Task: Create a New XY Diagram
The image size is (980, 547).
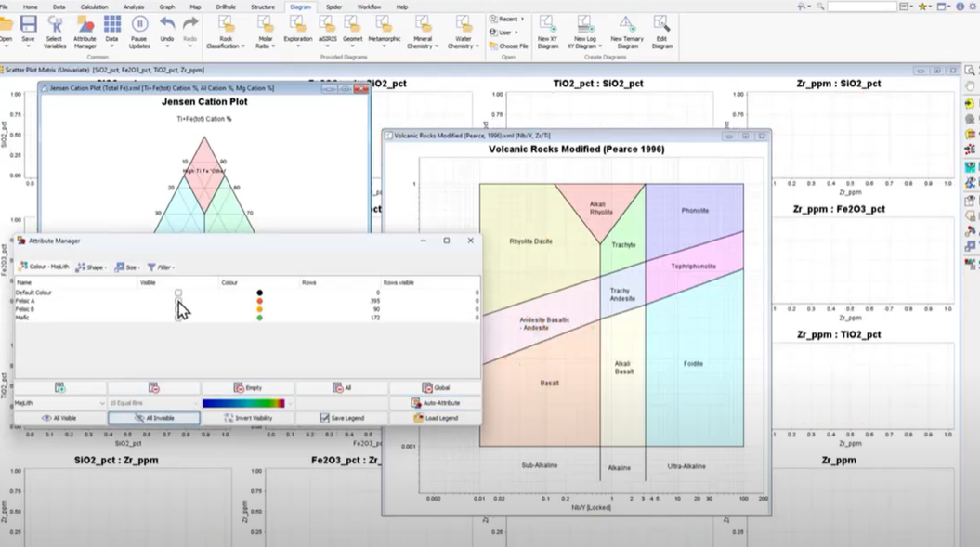Action: (x=547, y=32)
